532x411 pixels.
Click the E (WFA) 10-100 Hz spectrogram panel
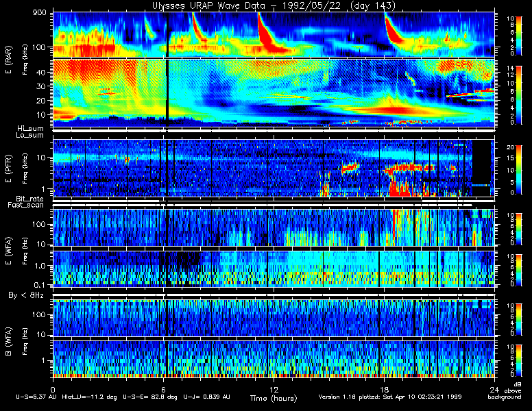click(x=274, y=227)
